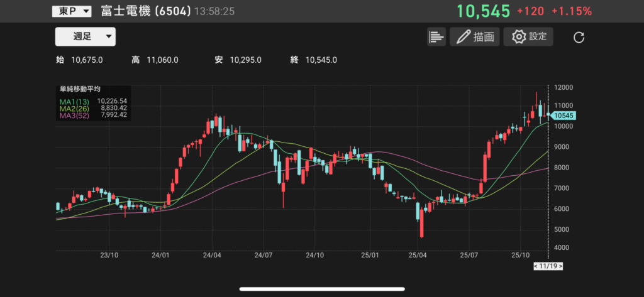This screenshot has width=644, height=297.
Task: Select the MA2(26) legend entry
Action: (x=75, y=108)
